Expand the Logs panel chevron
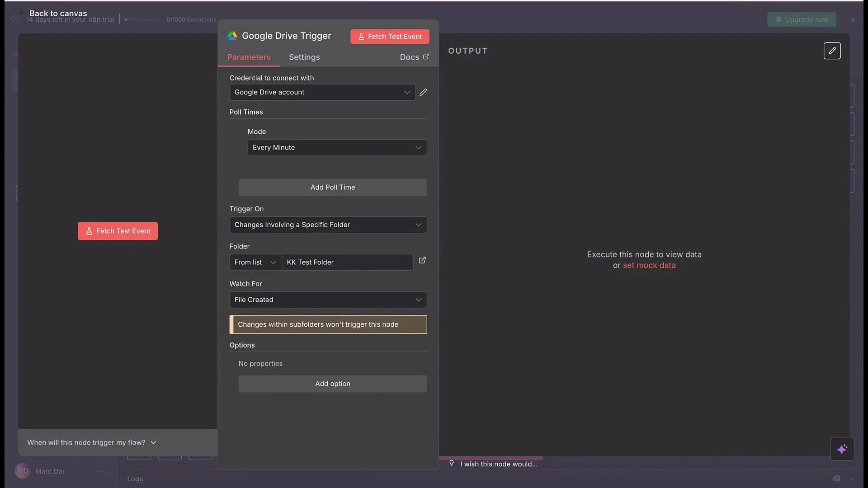This screenshot has width=868, height=488. coord(851,479)
